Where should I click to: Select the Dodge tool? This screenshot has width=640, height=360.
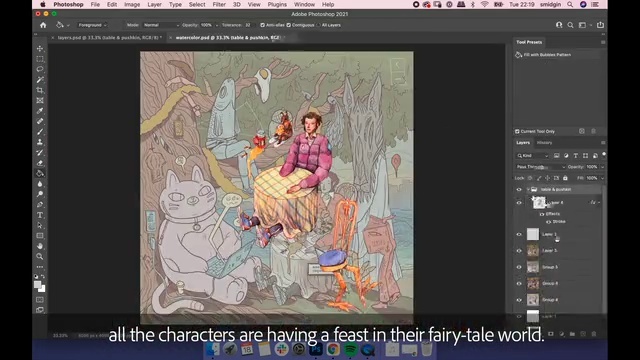pos(40,194)
